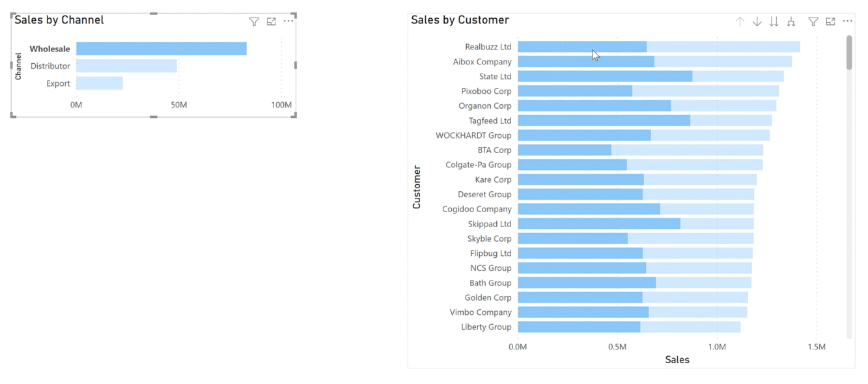Enter focus mode on Sales by Channel

click(272, 21)
